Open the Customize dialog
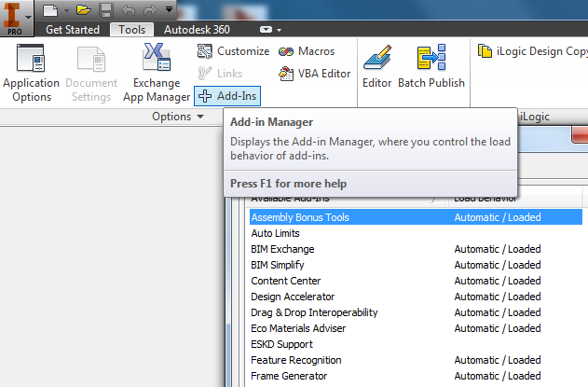The width and height of the screenshot is (588, 387). (x=233, y=51)
